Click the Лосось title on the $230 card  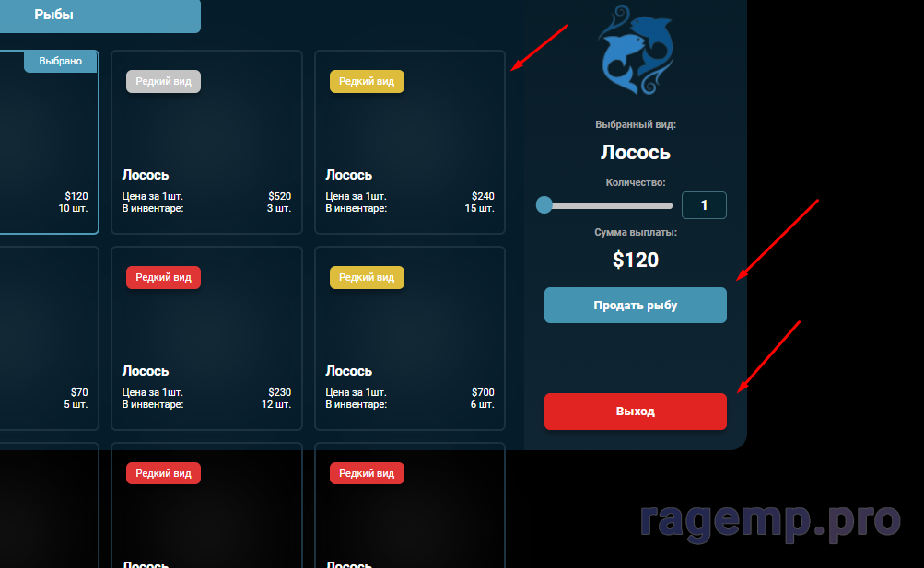(x=146, y=371)
